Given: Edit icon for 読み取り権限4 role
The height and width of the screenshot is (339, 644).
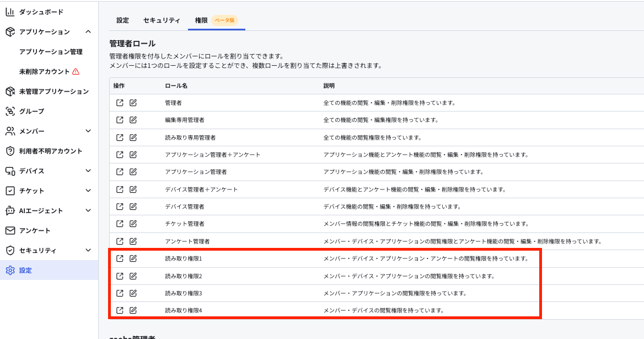Looking at the screenshot, I should [133, 310].
